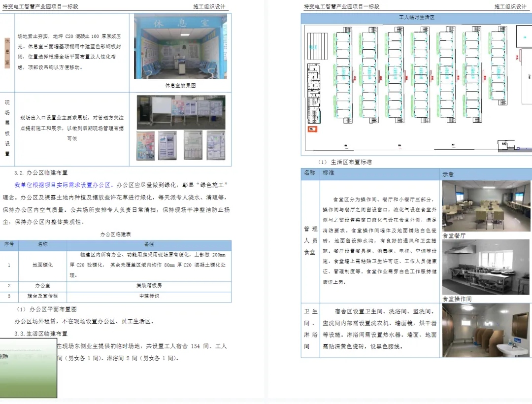Click the 集装箱板房 table cell
The width and height of the screenshot is (532, 404).
[149, 286]
